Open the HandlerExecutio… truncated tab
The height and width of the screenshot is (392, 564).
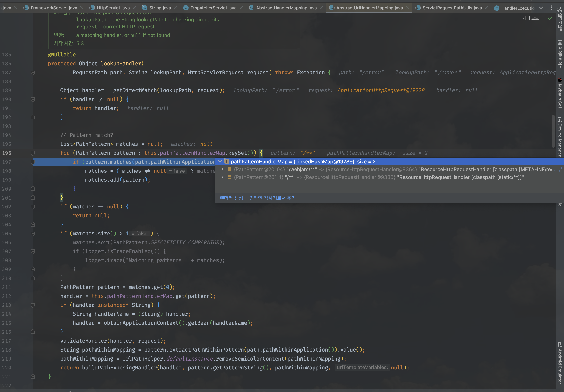tap(518, 8)
